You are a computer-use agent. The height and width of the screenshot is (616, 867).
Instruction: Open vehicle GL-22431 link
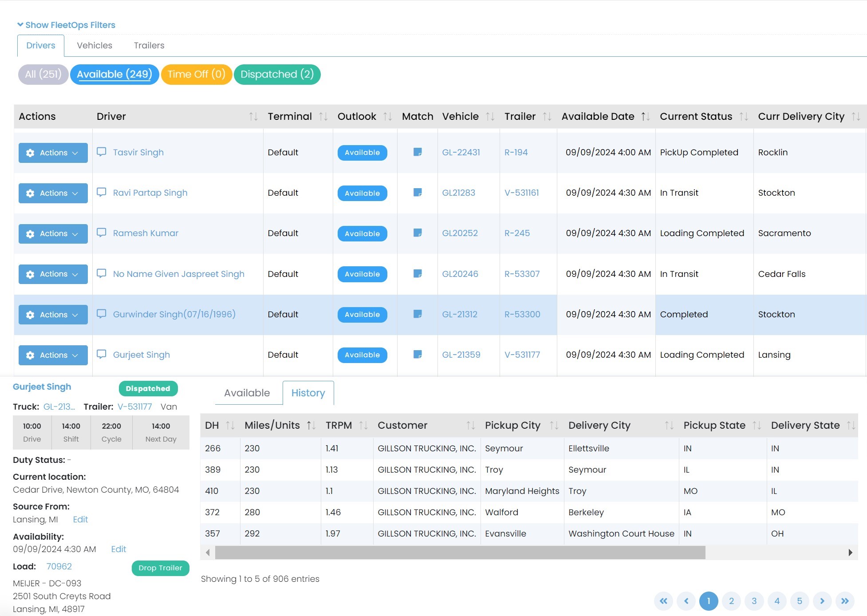pyautogui.click(x=461, y=152)
